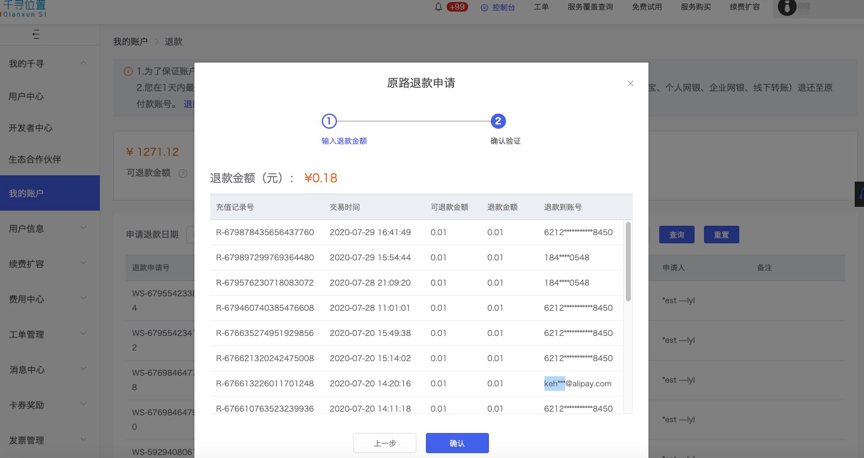The image size is (864, 458).
Task: Click step 1 circle 输入退款金额
Action: (x=329, y=121)
